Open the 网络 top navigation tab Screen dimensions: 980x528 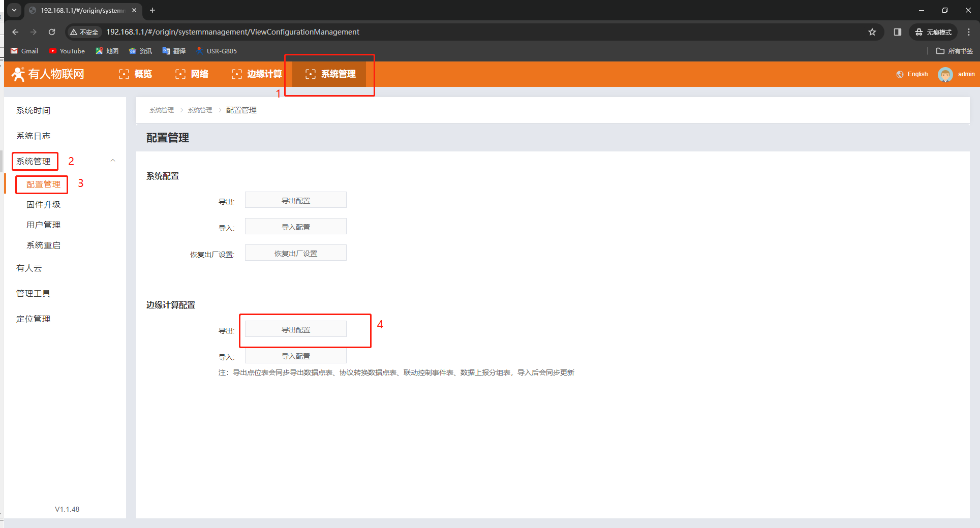coord(192,74)
